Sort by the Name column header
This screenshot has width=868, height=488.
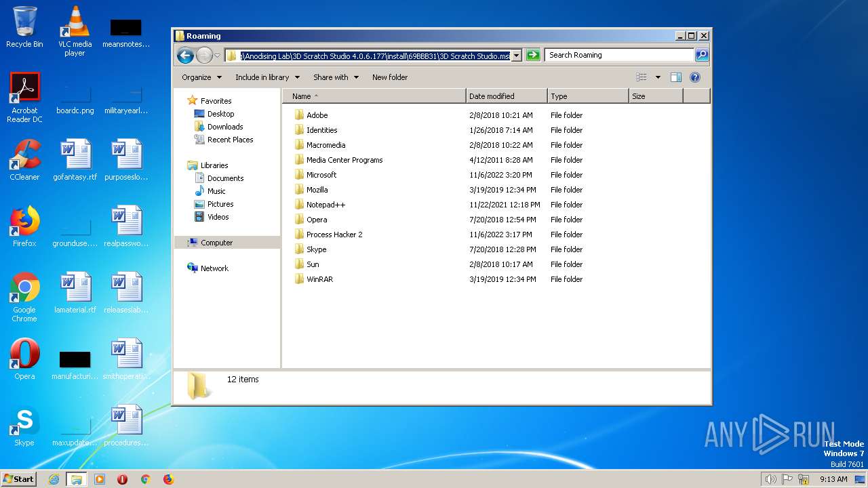(x=374, y=96)
